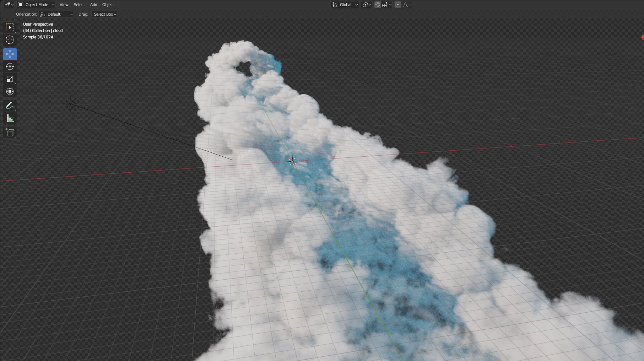Image resolution: width=644 pixels, height=361 pixels.
Task: Activate the 3D Cursor tool
Action: coord(10,40)
